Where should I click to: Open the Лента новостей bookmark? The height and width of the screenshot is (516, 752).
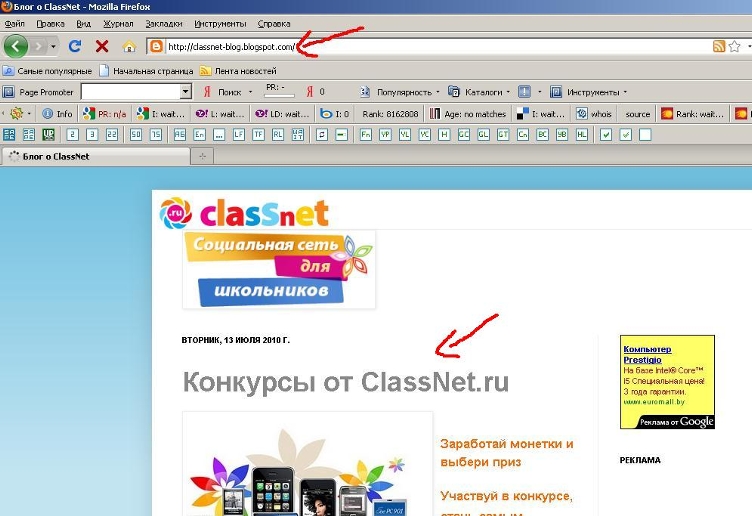coord(238,71)
